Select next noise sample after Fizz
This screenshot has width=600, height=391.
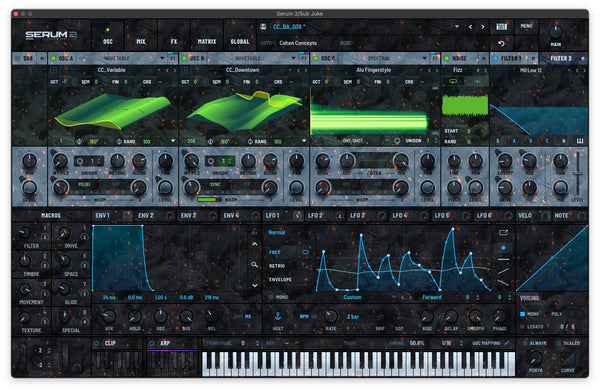485,70
